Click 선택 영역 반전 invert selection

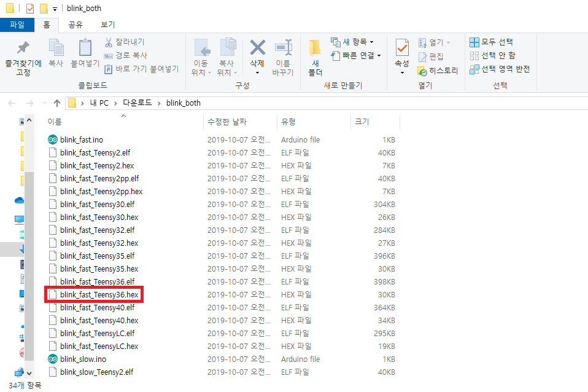500,69
